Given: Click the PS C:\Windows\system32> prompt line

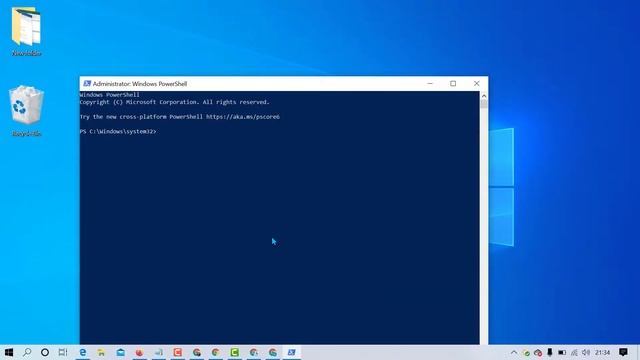Looking at the screenshot, I should [118, 131].
